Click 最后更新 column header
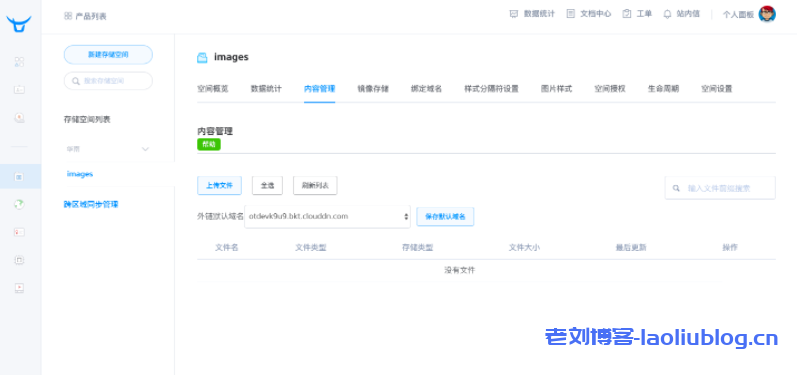Image resolution: width=804 pixels, height=375 pixels. point(631,247)
